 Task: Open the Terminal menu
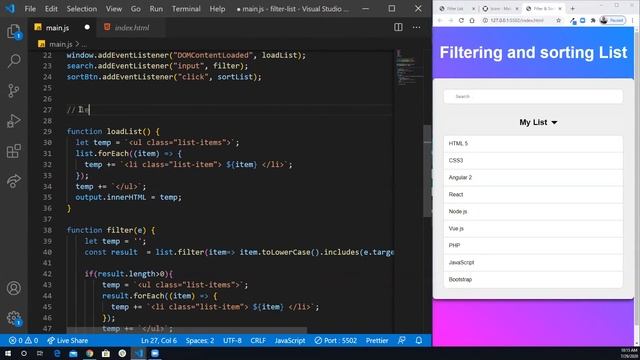tap(186, 9)
